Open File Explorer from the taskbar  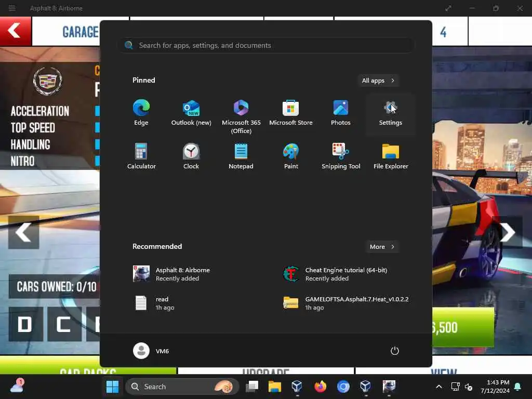275,387
